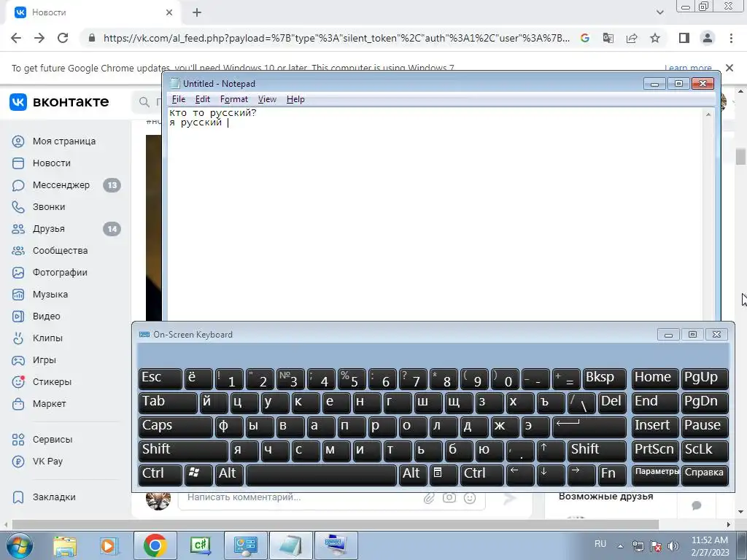
Task: Click inside Notepad text area
Action: click(436, 214)
